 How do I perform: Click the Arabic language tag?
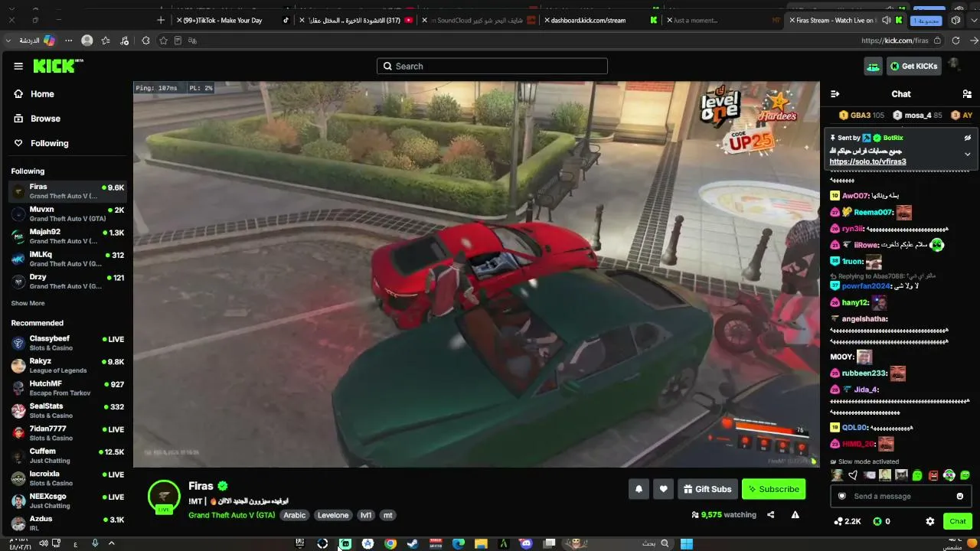point(295,515)
